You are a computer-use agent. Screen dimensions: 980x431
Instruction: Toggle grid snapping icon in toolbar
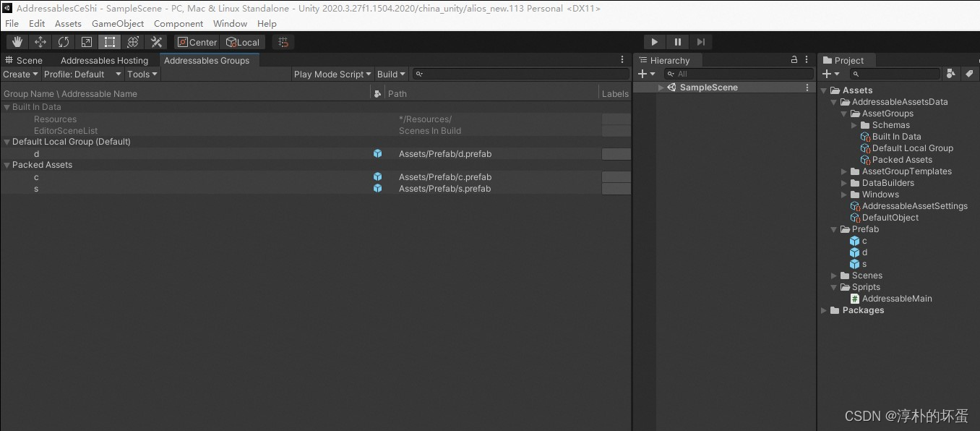[283, 42]
